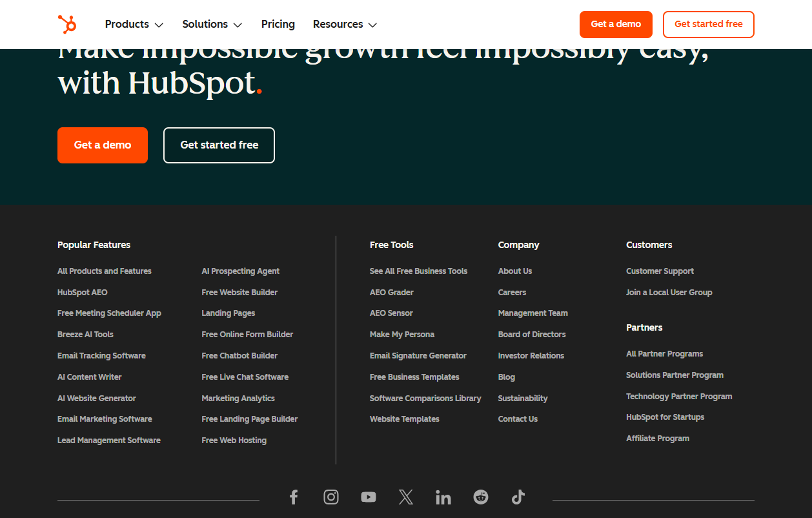Visit the YouTube icon link
Screen dimensions: 812x518
[369, 497]
